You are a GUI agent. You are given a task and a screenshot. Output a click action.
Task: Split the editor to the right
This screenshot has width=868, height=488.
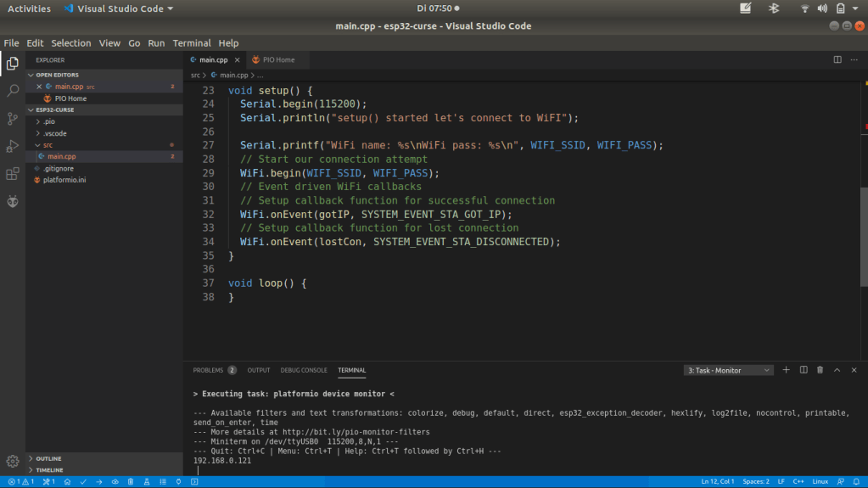click(837, 60)
